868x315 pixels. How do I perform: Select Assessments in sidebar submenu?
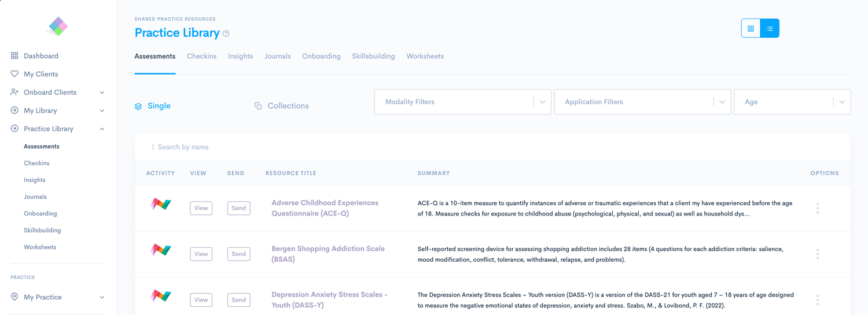(x=42, y=146)
